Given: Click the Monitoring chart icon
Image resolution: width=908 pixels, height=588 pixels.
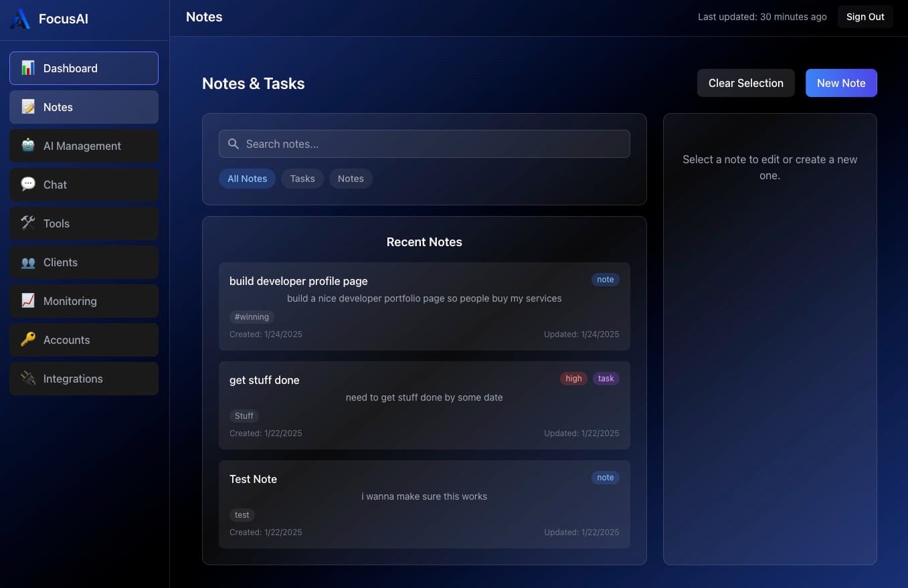Looking at the screenshot, I should [x=28, y=301].
